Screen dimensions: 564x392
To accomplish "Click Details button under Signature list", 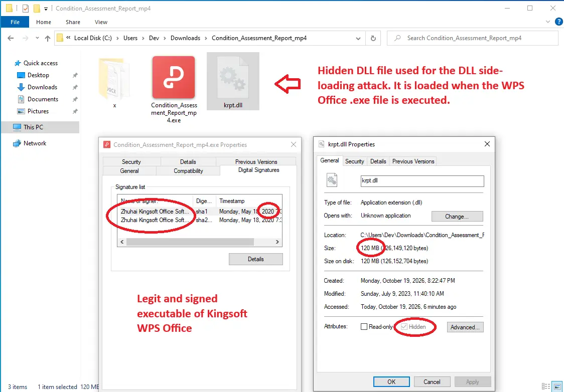I will 256,259.
